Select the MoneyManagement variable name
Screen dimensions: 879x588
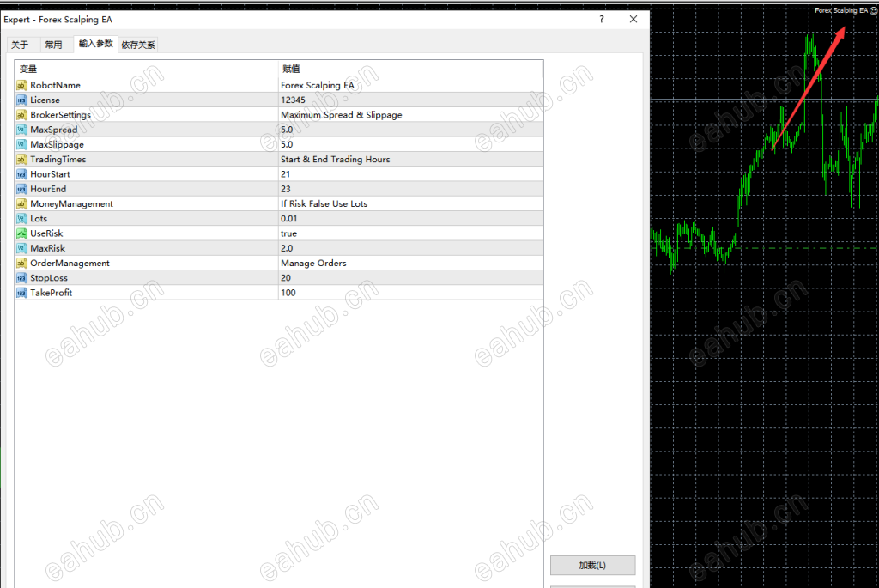click(x=72, y=204)
